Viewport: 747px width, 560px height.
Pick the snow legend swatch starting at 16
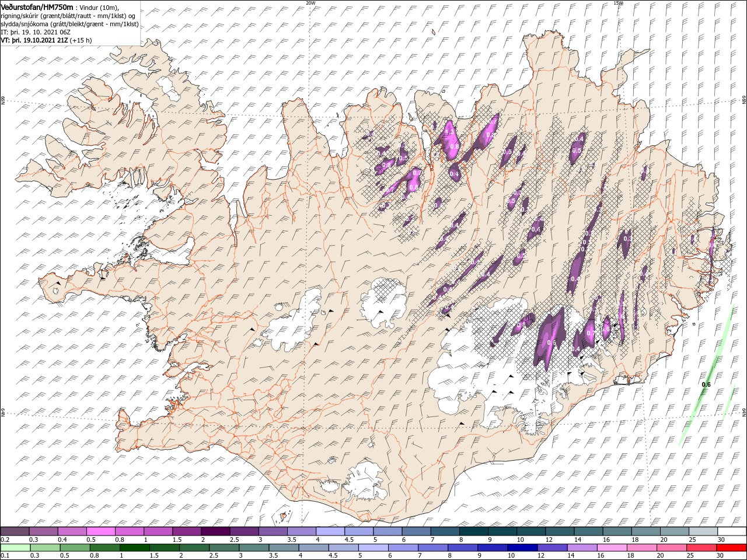[x=617, y=531]
